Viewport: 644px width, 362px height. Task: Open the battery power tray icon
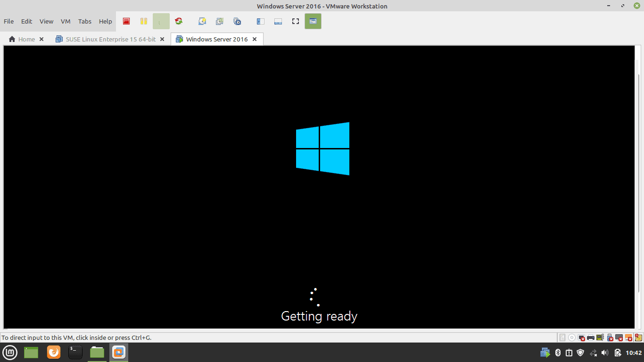coord(618,353)
